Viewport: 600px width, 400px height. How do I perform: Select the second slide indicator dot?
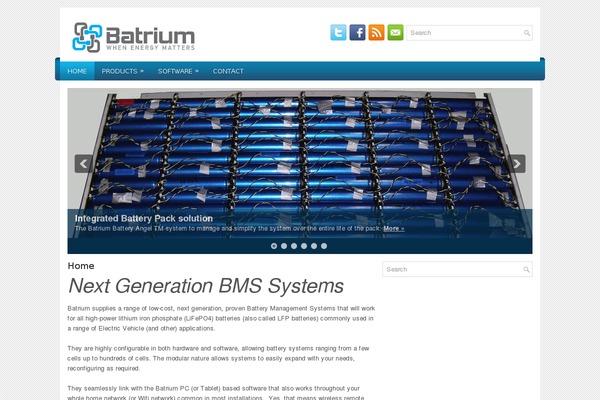(x=284, y=246)
